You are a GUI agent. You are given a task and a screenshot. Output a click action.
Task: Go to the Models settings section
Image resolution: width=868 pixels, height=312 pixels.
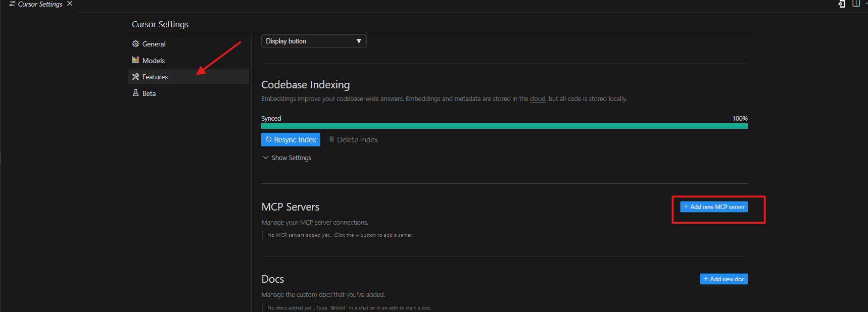(x=188, y=61)
